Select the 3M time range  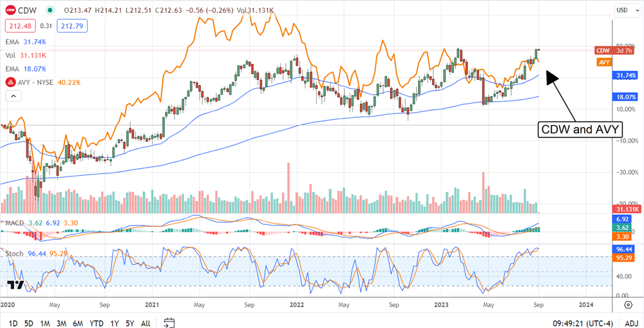[62, 323]
